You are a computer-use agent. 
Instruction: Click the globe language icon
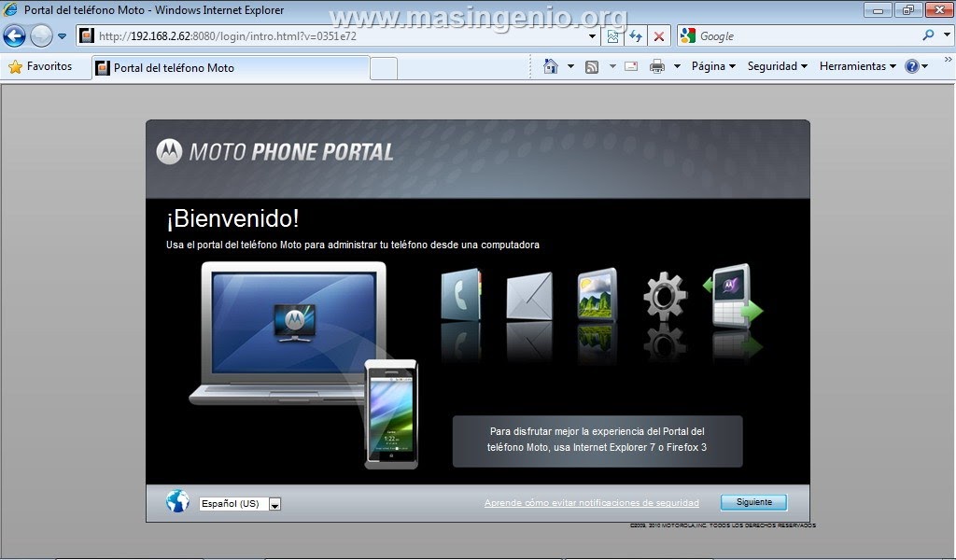pyautogui.click(x=177, y=501)
